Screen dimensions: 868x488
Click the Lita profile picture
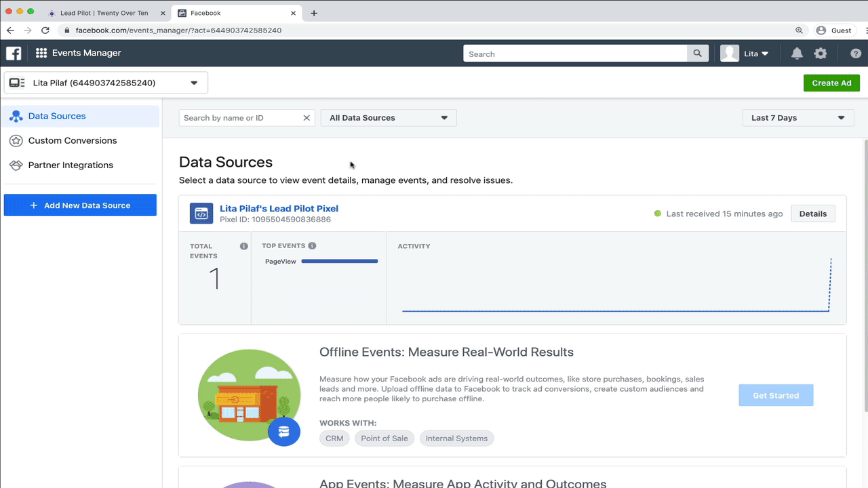pyautogui.click(x=730, y=54)
